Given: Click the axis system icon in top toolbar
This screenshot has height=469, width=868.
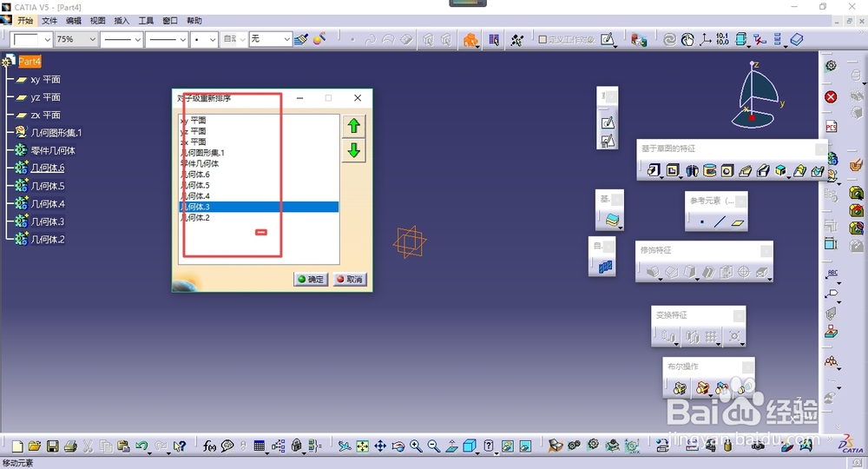Looking at the screenshot, I should (705, 39).
